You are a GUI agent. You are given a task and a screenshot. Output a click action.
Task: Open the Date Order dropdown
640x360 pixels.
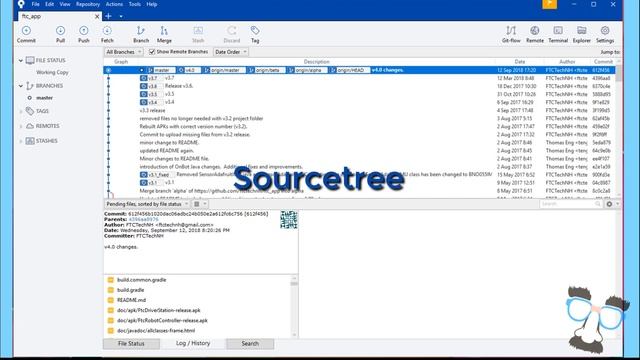pos(231,52)
